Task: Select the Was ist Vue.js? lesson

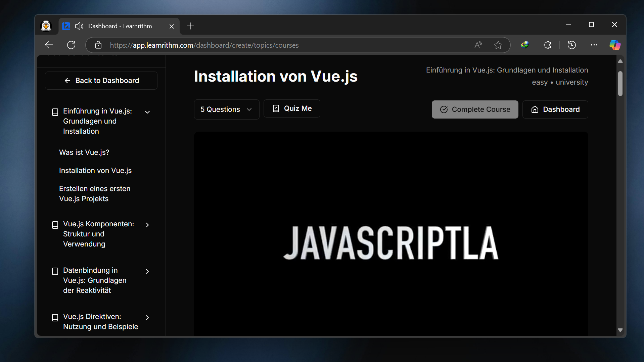Action: point(84,152)
